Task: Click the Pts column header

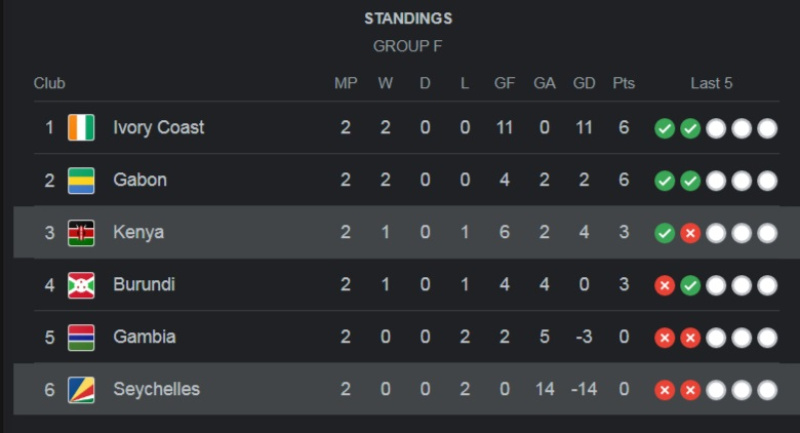Action: pos(623,83)
